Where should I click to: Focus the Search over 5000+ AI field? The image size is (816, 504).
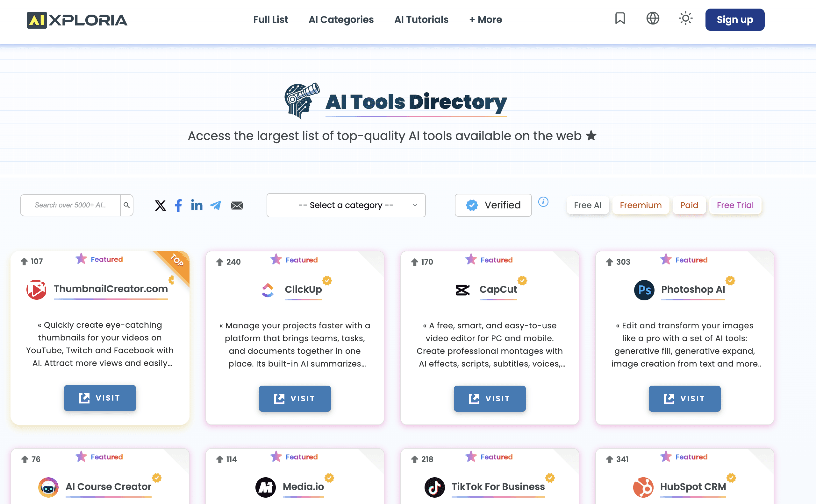70,205
